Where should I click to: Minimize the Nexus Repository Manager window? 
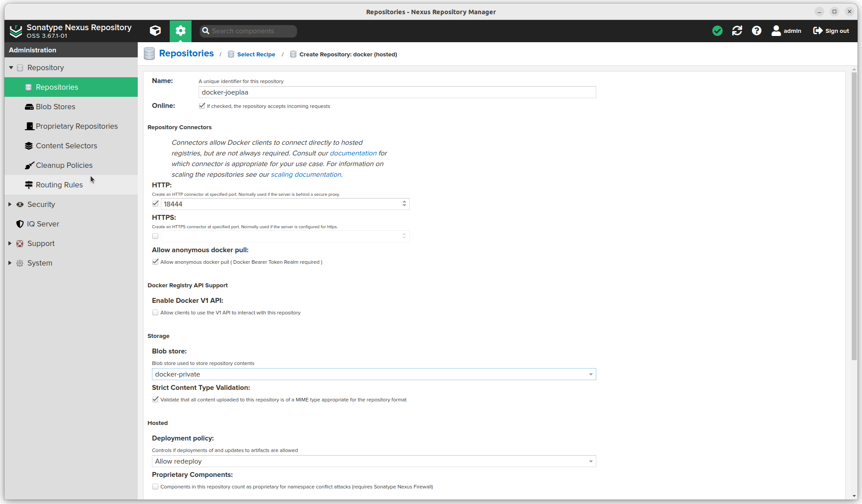[x=819, y=12]
